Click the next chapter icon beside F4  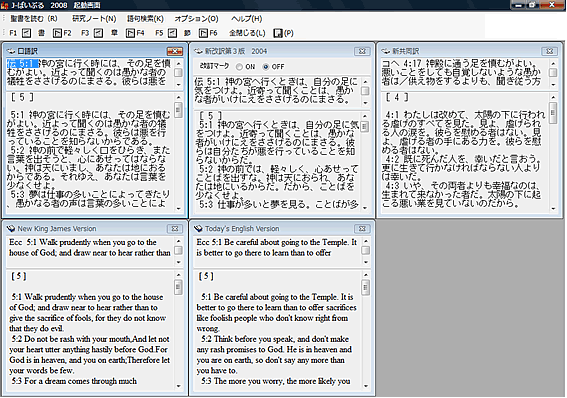coord(130,33)
